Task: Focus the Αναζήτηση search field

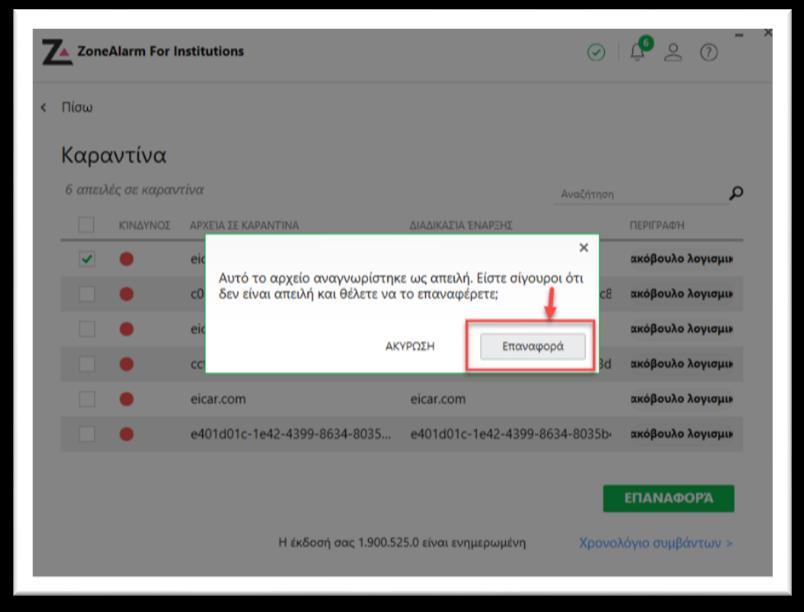Action: coord(641,194)
